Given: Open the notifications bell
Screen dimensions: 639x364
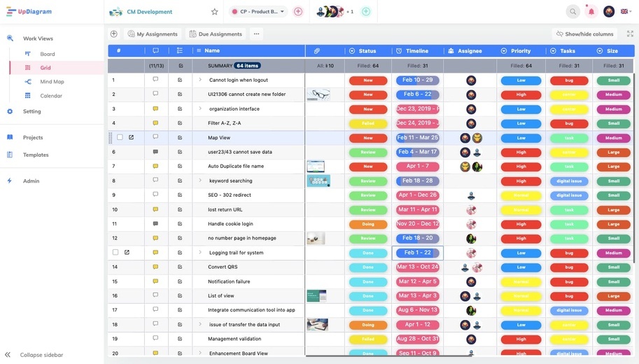Looking at the screenshot, I should pos(591,11).
